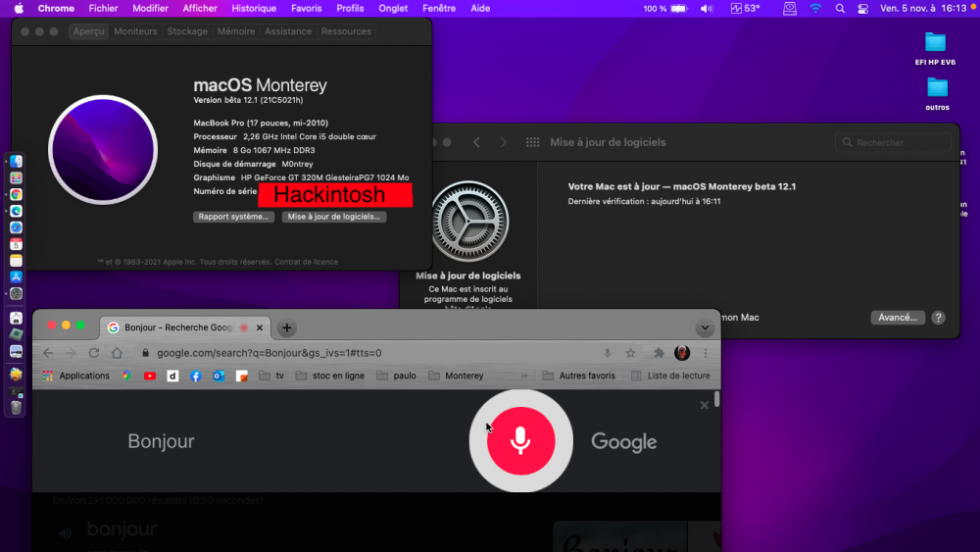Click the Chrome address bar URL

pos(269,353)
